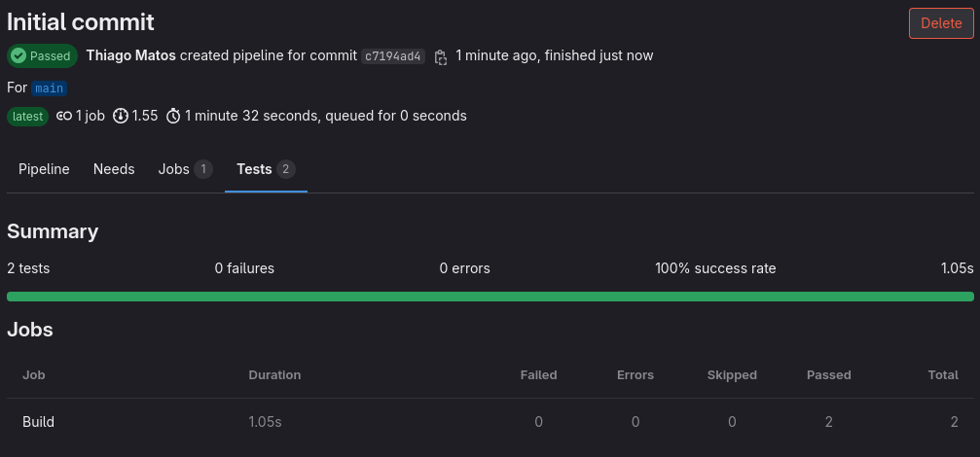Screen dimensions: 980x457
Task: Open the Thiago Matos user profile link
Action: click(x=130, y=55)
